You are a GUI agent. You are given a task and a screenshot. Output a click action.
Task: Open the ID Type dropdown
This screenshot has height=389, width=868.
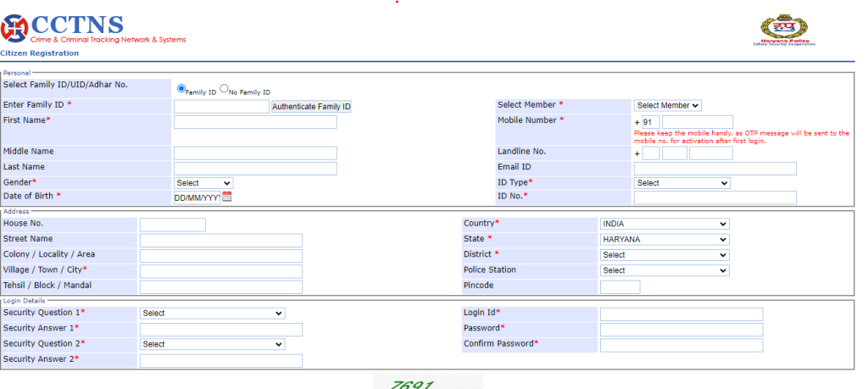682,183
